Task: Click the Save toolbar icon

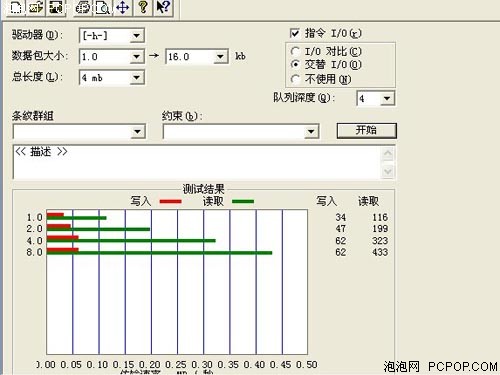Action: click(56, 7)
